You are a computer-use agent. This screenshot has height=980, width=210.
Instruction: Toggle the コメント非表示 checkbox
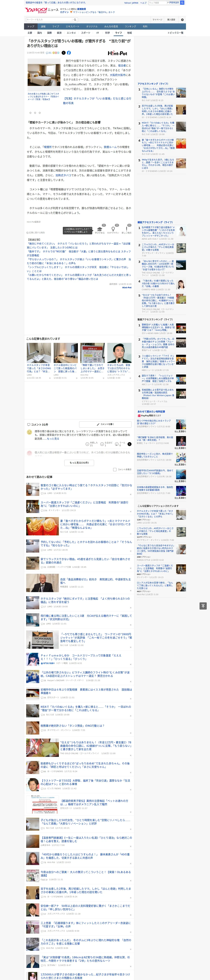(x=115, y=469)
